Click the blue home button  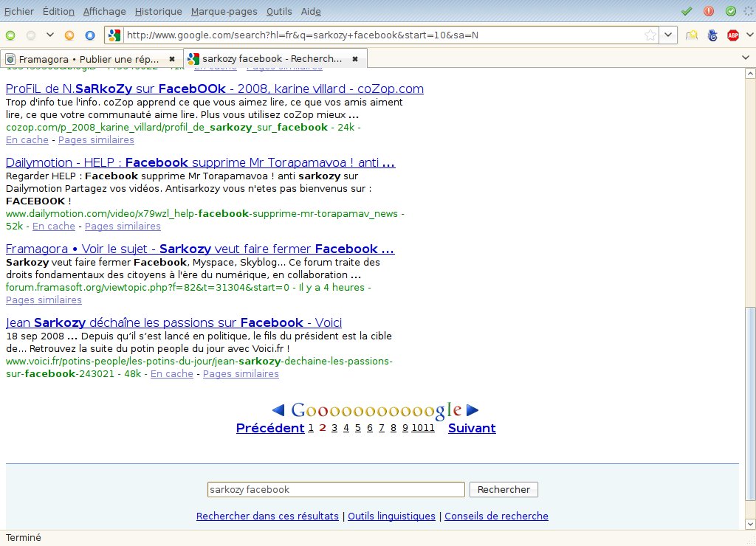[x=89, y=35]
